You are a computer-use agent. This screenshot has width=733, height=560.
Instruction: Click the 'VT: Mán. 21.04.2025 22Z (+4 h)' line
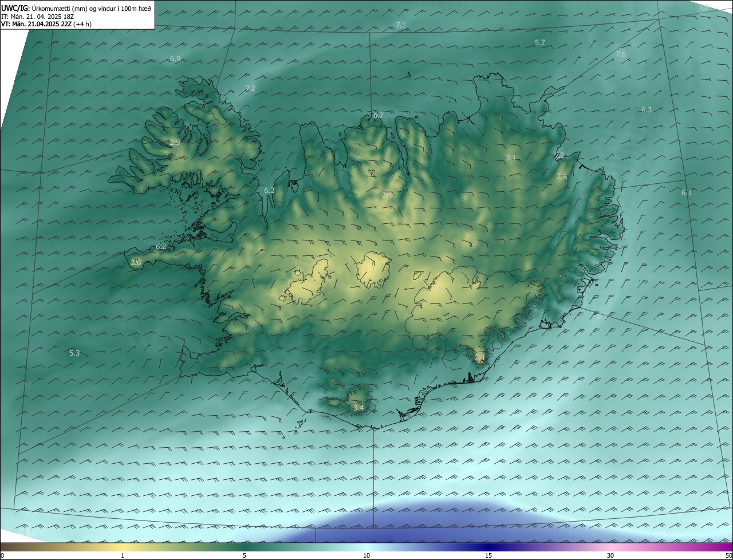pos(46,24)
